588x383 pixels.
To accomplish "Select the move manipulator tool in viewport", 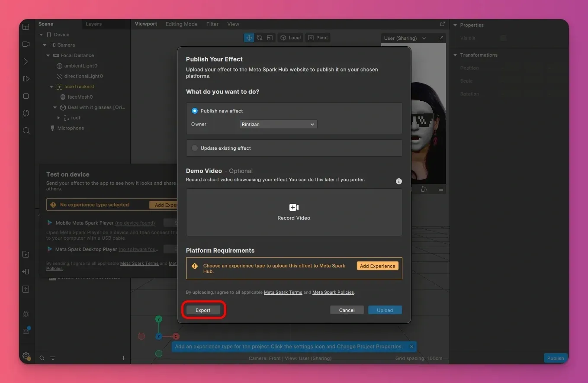I will click(249, 38).
